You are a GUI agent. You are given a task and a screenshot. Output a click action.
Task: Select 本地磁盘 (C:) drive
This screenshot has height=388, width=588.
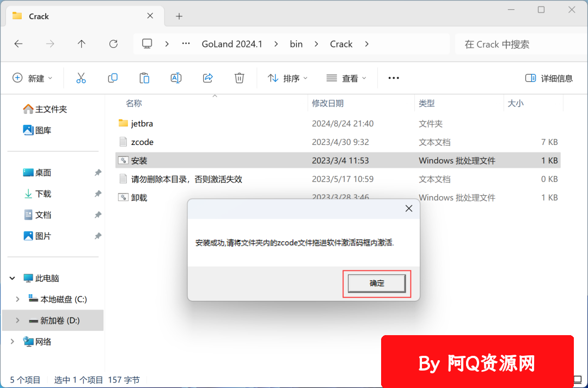coord(58,299)
